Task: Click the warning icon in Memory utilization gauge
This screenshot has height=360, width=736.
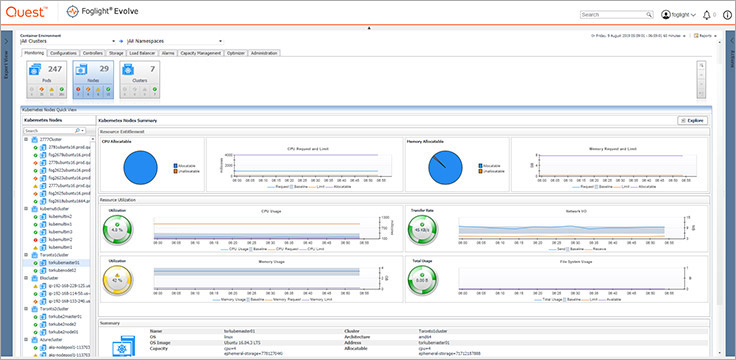Action: click(117, 276)
